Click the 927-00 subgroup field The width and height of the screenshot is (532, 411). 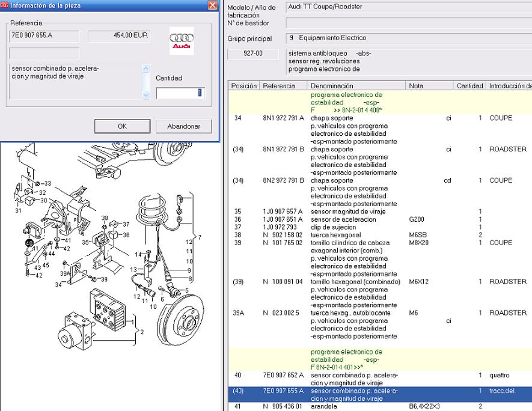click(x=252, y=53)
